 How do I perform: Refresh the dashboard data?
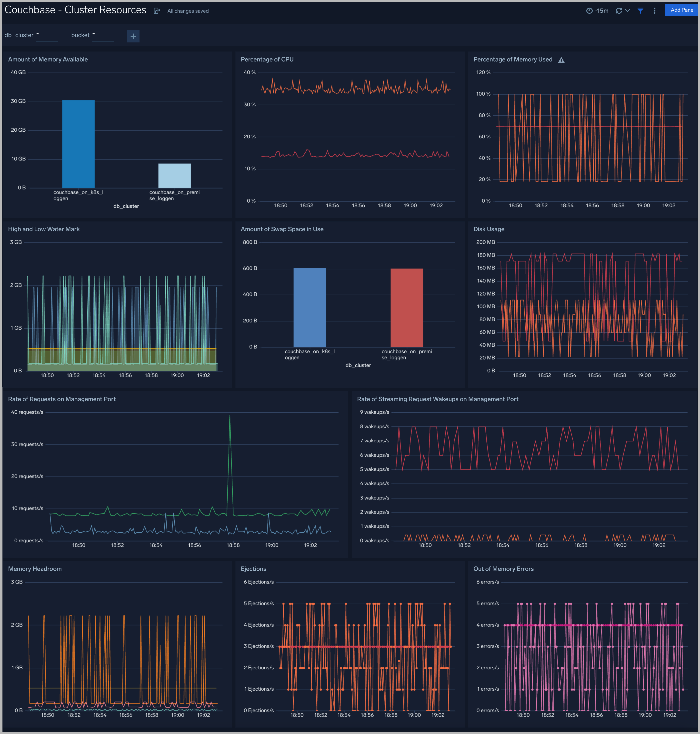[x=620, y=10]
